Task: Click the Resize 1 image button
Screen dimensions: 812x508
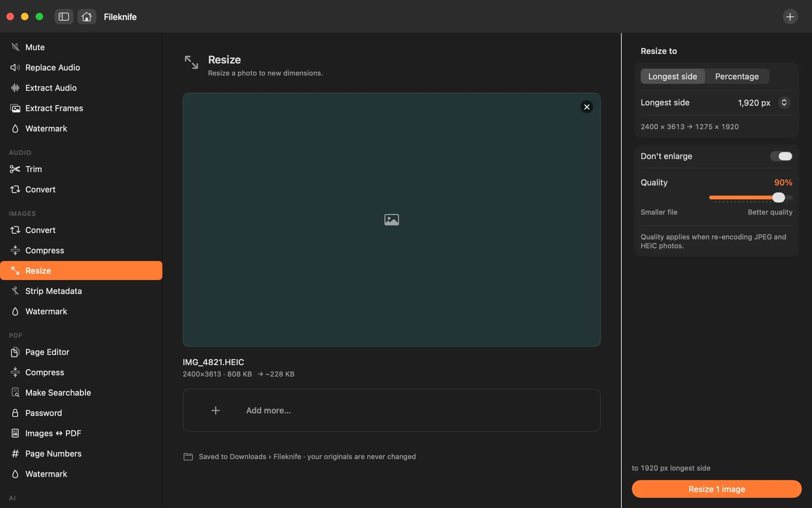Action: 717,489
